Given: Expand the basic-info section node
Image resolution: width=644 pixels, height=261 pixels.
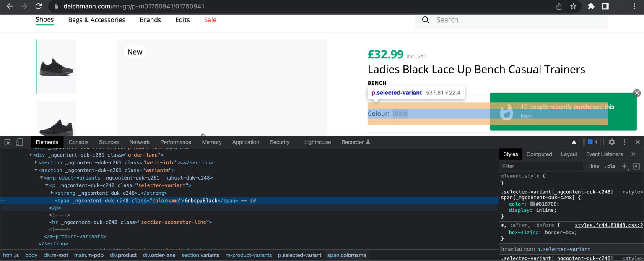Looking at the screenshot, I should tap(36, 162).
